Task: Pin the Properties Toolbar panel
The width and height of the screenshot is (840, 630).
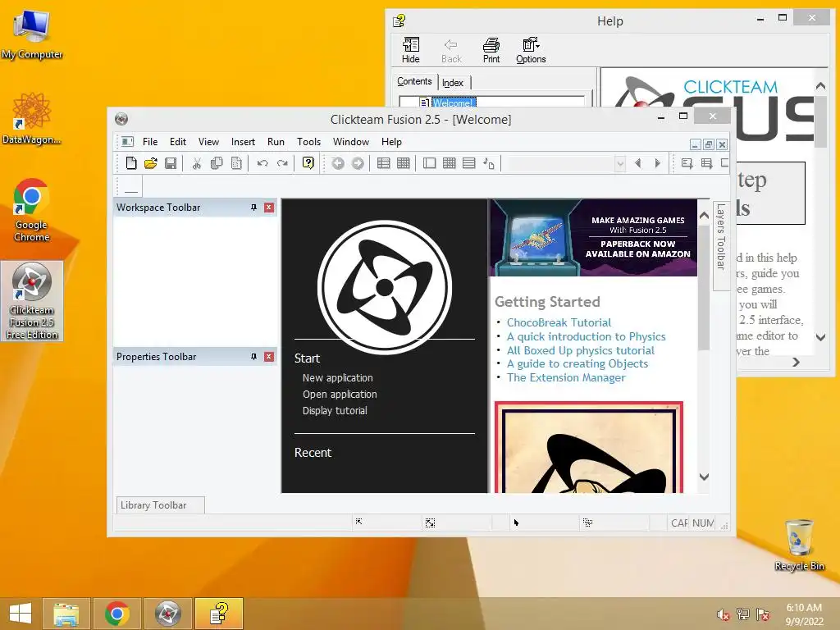Action: (254, 357)
